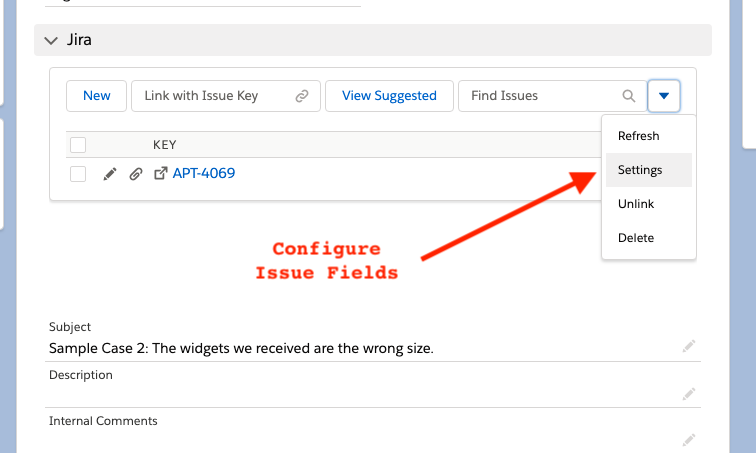
Task: Click the View Suggested button
Action: (389, 96)
